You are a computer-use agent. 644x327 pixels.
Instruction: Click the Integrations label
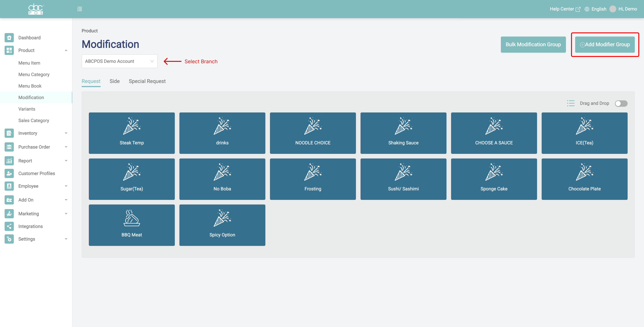pyautogui.click(x=31, y=226)
